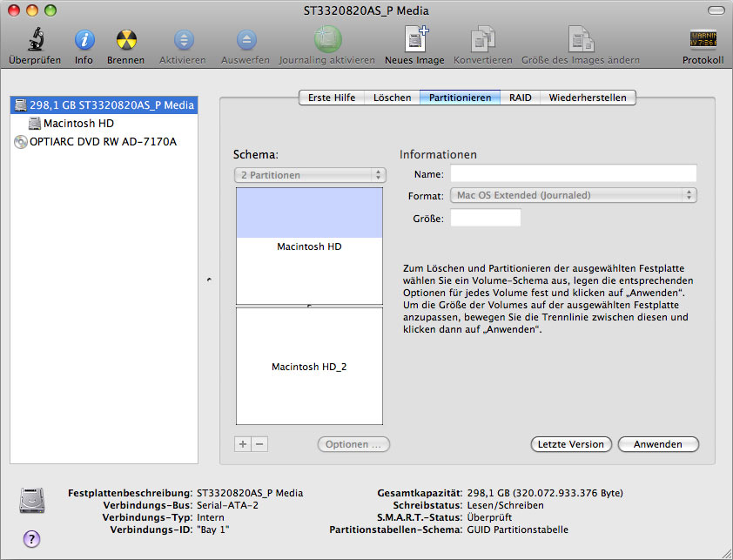Click the window resize grip corner

tap(727, 554)
